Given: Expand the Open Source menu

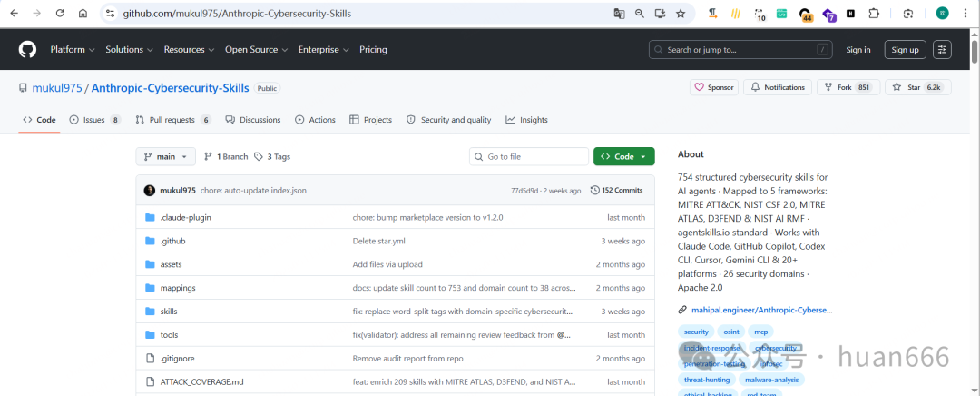Looking at the screenshot, I should [256, 49].
